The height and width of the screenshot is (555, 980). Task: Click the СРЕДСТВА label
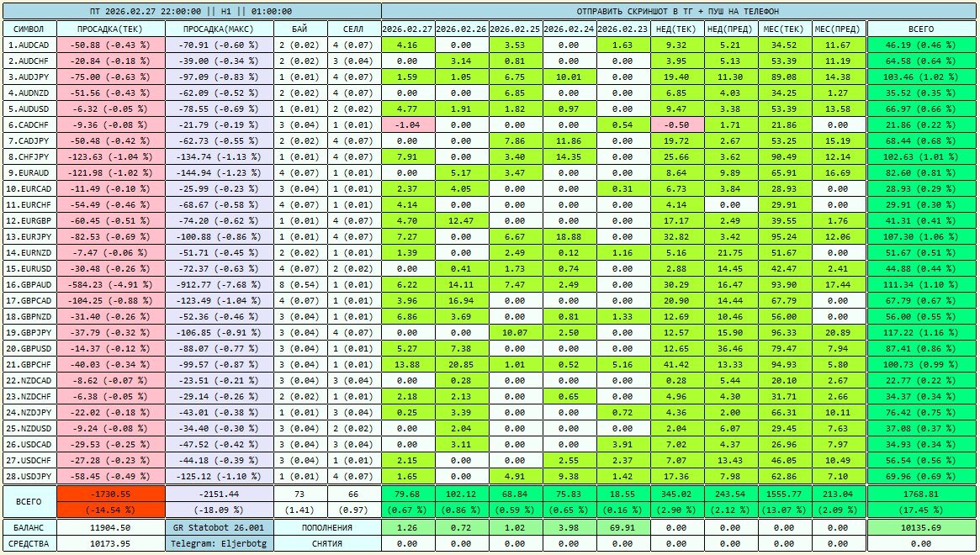tap(29, 544)
